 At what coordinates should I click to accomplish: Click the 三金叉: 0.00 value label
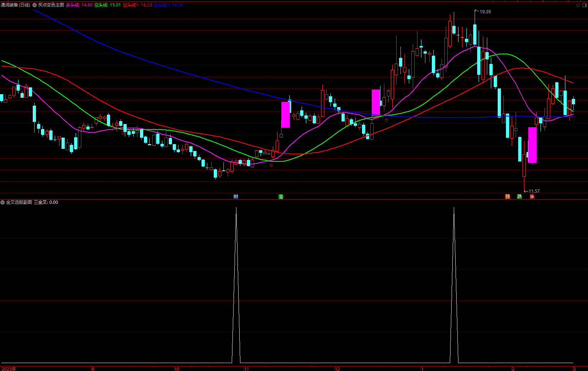(46, 202)
